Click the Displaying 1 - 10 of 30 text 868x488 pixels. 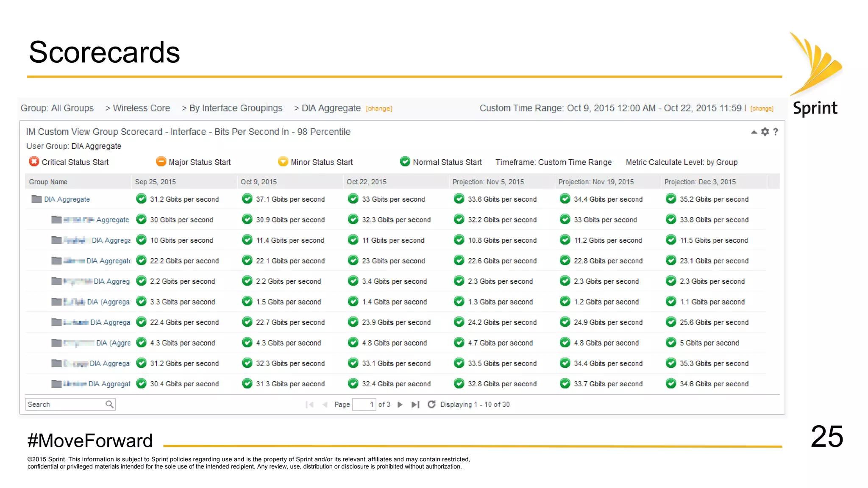coord(475,405)
